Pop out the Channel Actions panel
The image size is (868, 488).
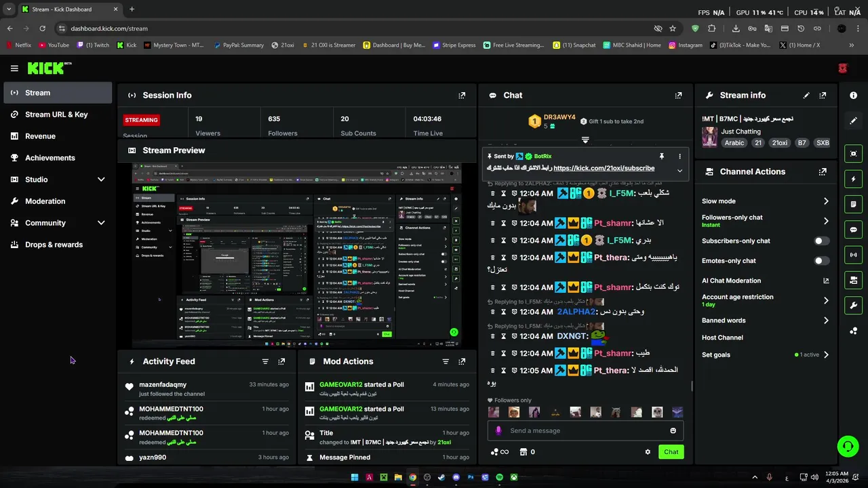coord(823,172)
